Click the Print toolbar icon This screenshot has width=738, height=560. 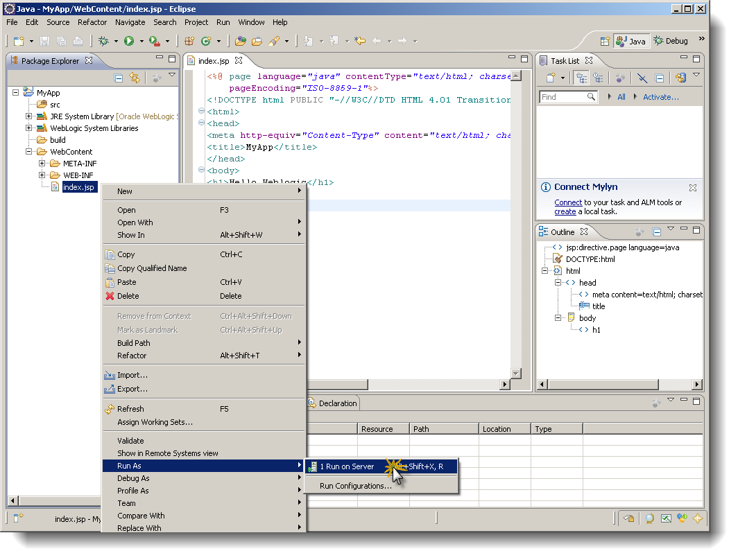coord(77,41)
